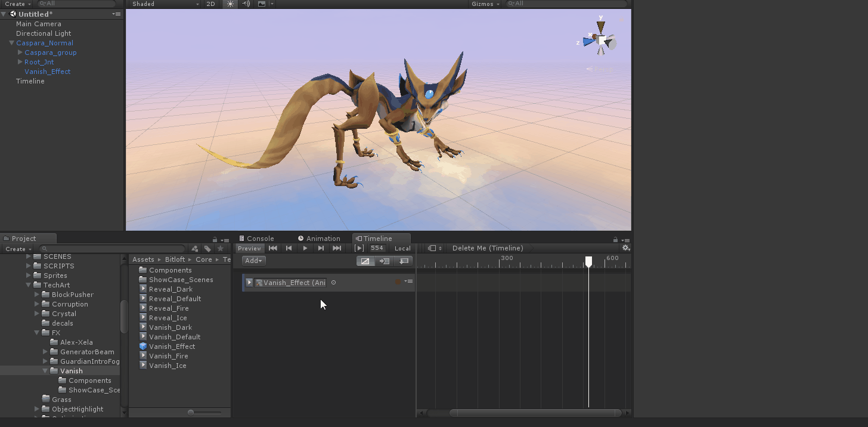Viewport: 868px width, 427px height.
Task: Focus the Hierarchy search field
Action: [x=76, y=4]
